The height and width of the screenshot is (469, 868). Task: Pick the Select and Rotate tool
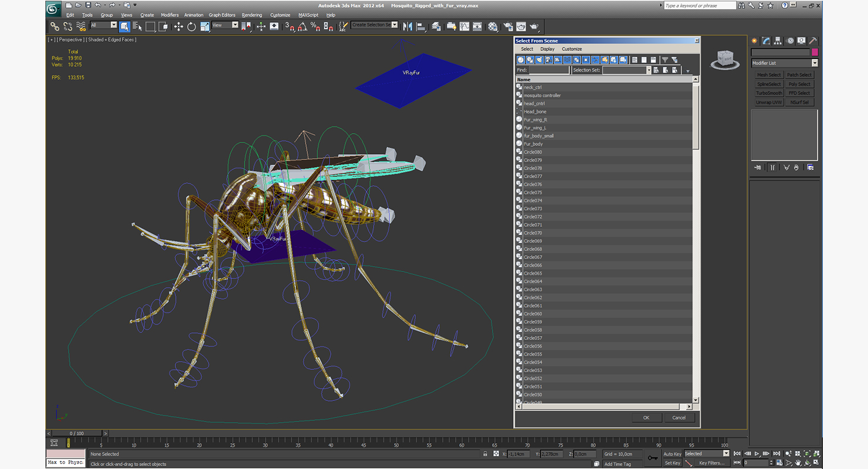coord(191,26)
